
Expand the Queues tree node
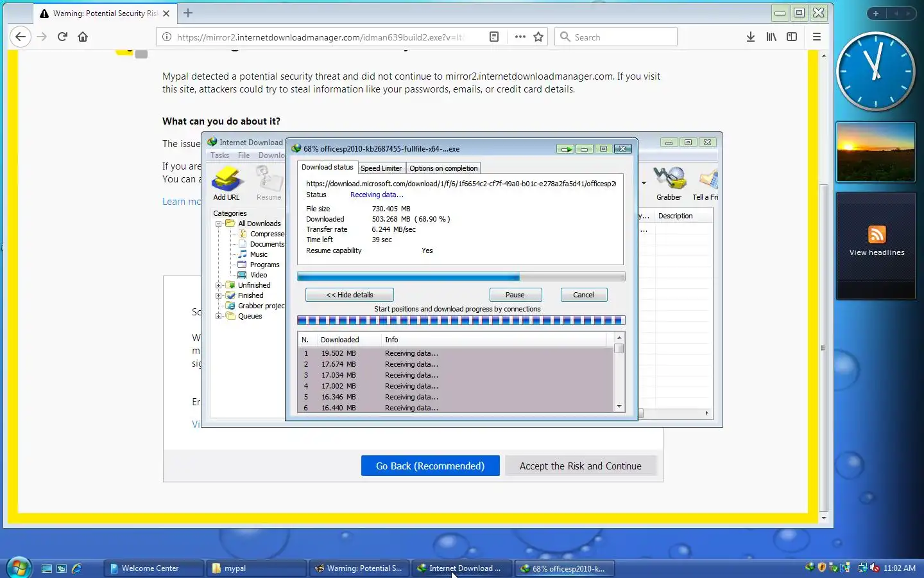click(x=219, y=316)
